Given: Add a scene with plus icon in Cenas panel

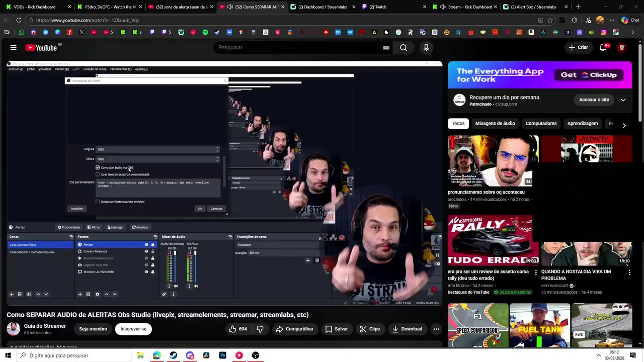Looking at the screenshot, I should pyautogui.click(x=12, y=294).
